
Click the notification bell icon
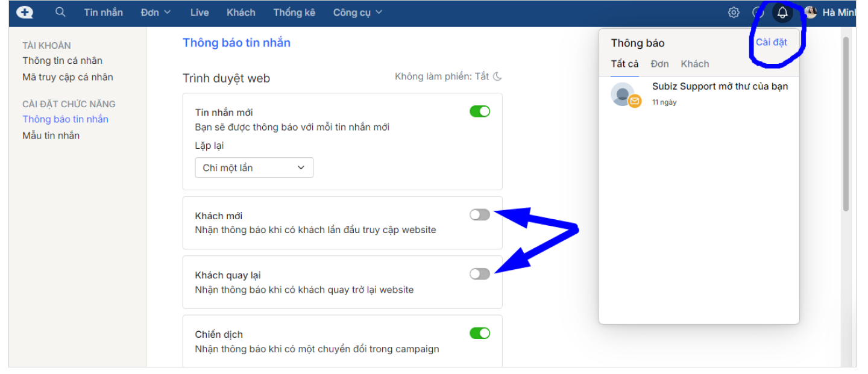[782, 12]
